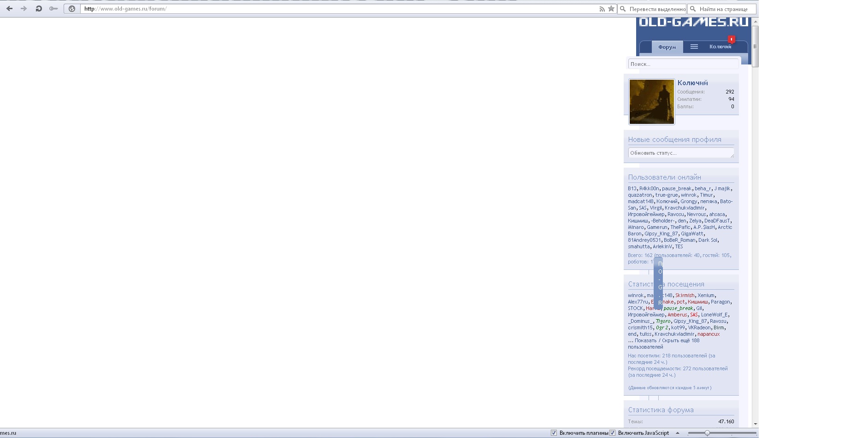The image size is (868, 438).
Task: Click the "Xenium" username link
Action: (x=706, y=295)
